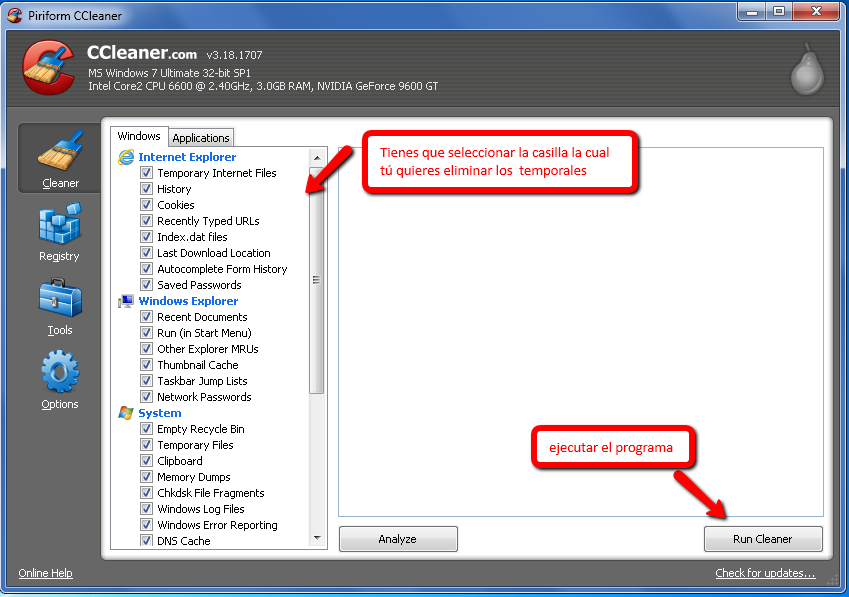Toggle the Thumbnail Cache checkbox

[x=146, y=365]
